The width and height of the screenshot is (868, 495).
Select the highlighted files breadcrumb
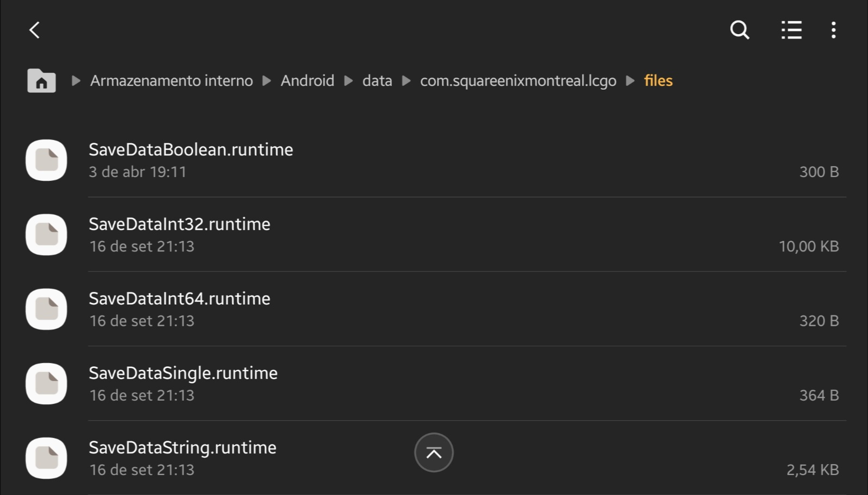point(658,81)
